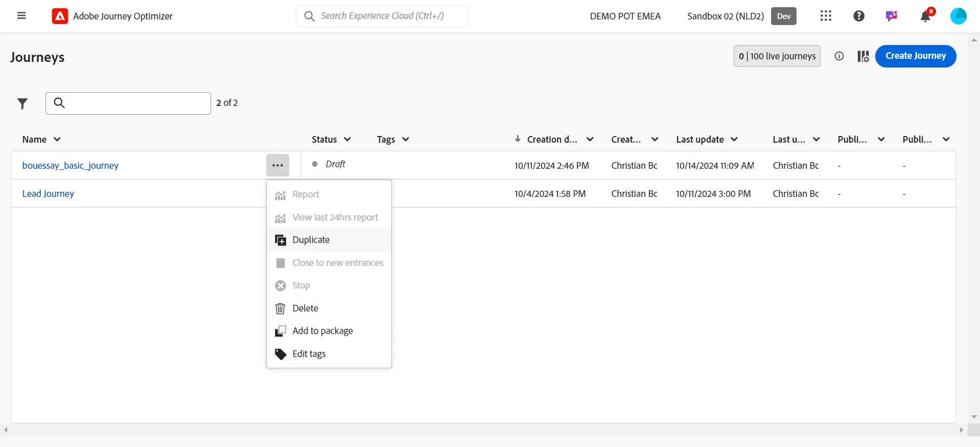Click the Add to package icon
This screenshot has height=447, width=980.
281,331
